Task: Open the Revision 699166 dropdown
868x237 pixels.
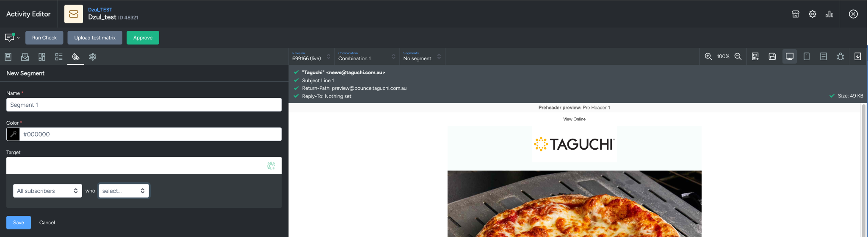Action: point(311,56)
